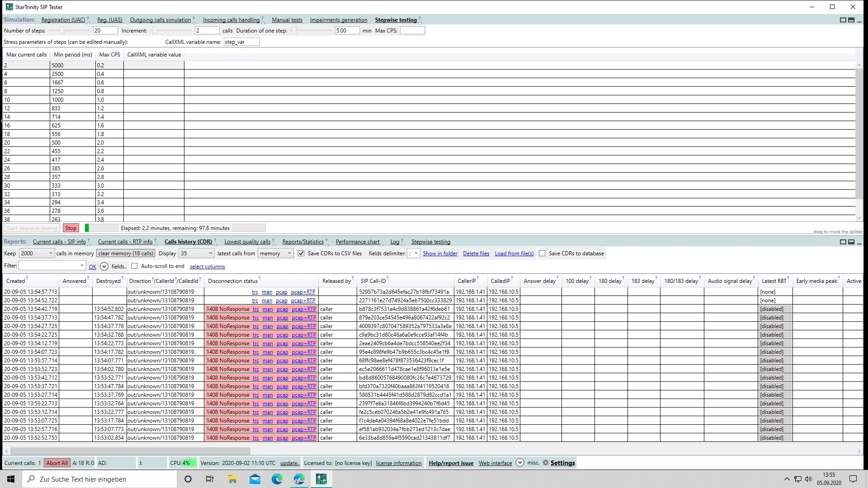
Task: Click the fields expander circle icon
Action: [x=104, y=267]
